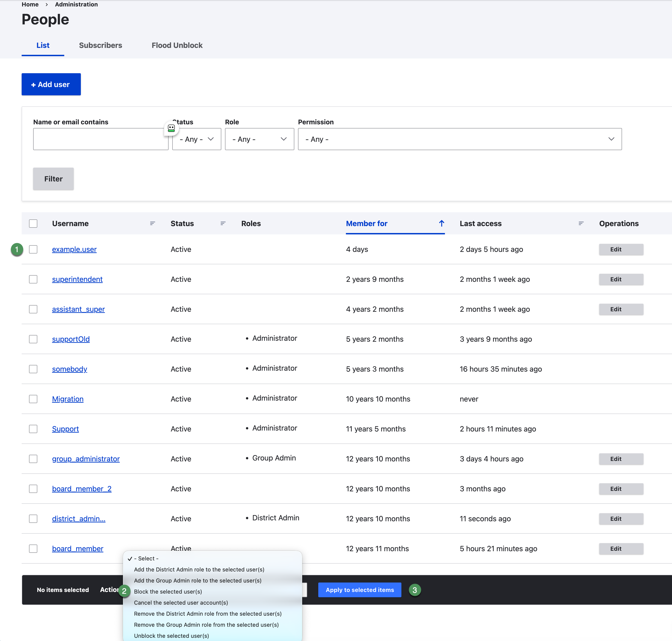Open the somebody profile link
This screenshot has height=641, width=672.
69,369
